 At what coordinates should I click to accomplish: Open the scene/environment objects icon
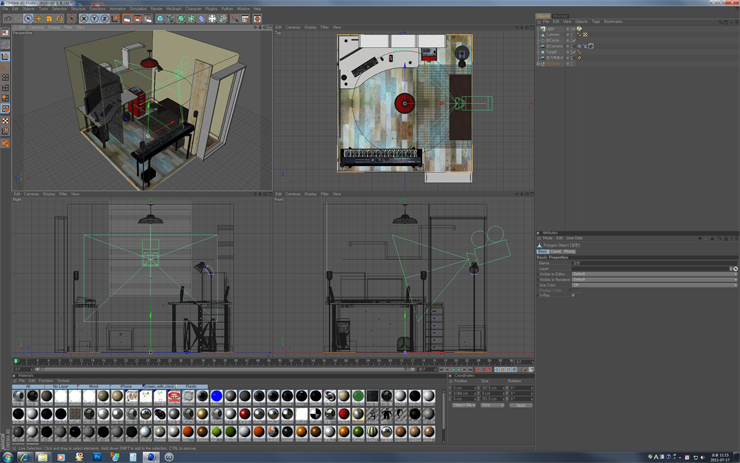click(212, 19)
